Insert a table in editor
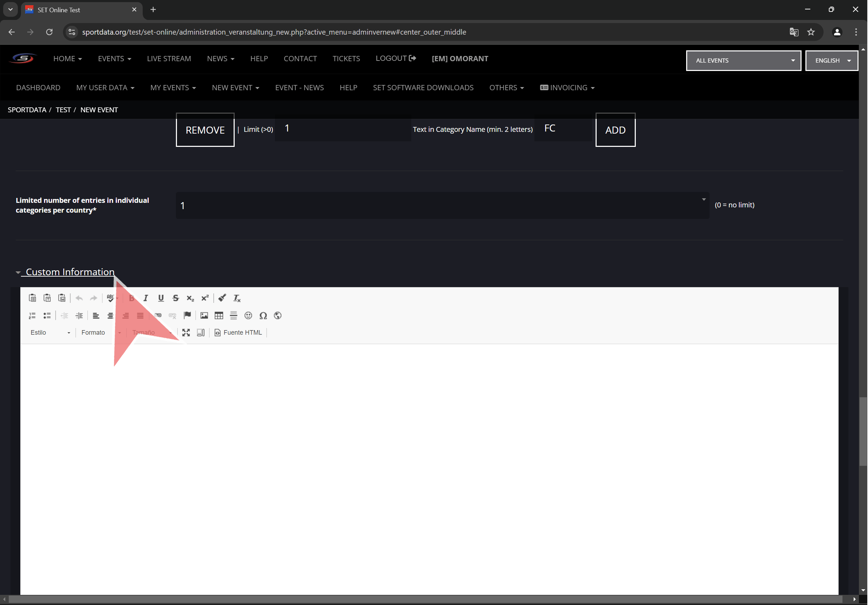Viewport: 868px width, 605px height. point(219,315)
